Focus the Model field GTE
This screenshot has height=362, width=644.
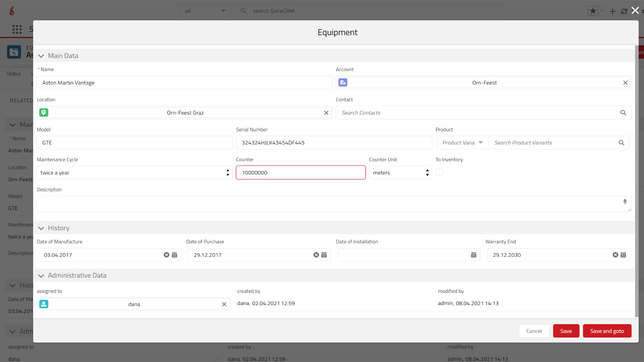pyautogui.click(x=135, y=143)
